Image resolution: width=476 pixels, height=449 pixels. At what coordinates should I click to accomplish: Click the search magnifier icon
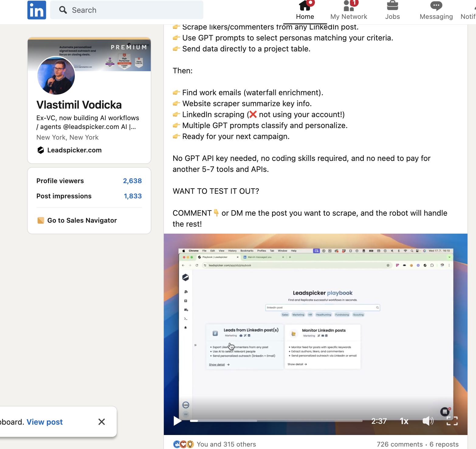tap(63, 10)
